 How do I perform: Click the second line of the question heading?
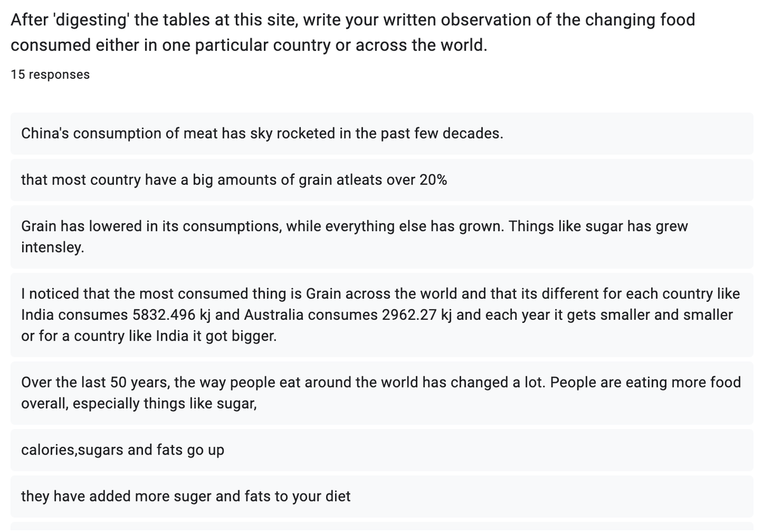249,46
